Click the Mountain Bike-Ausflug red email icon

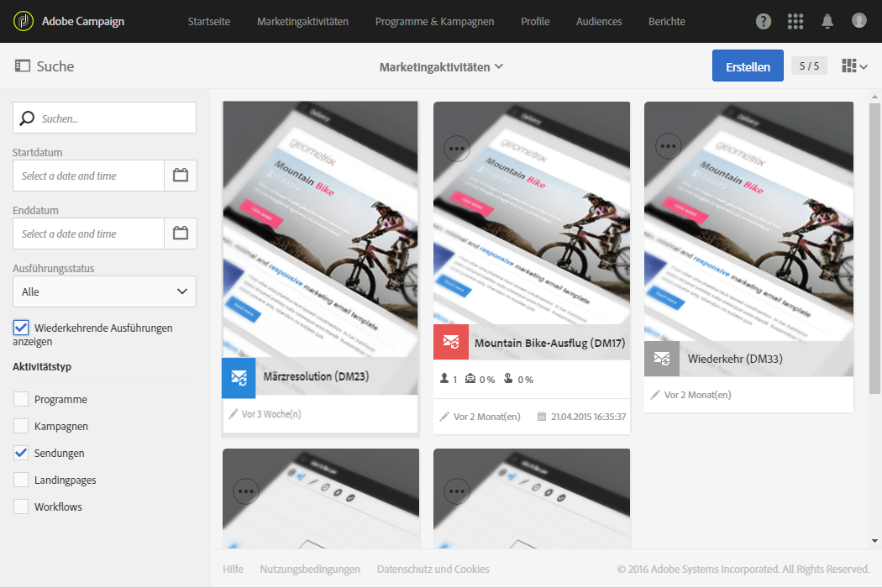(451, 342)
